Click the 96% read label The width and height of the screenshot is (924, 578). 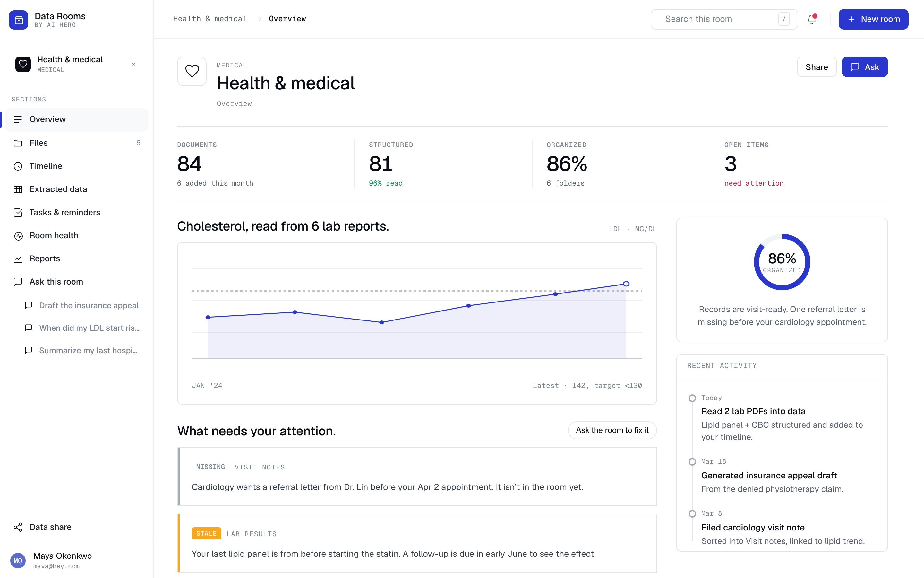[386, 183]
